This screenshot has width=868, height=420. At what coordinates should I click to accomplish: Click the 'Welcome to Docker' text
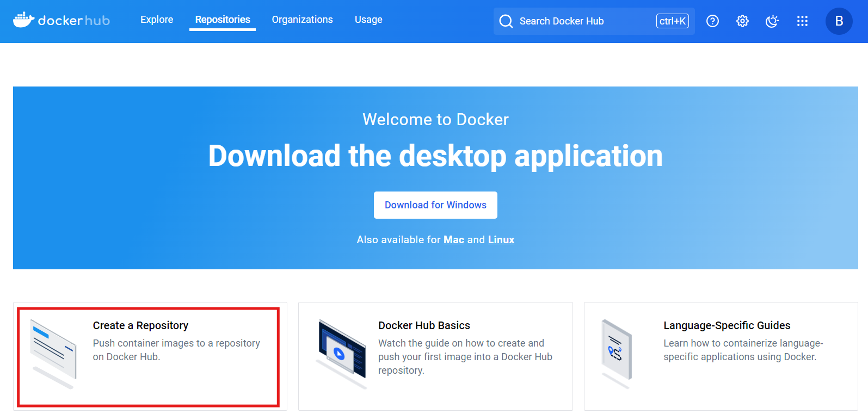coord(435,120)
